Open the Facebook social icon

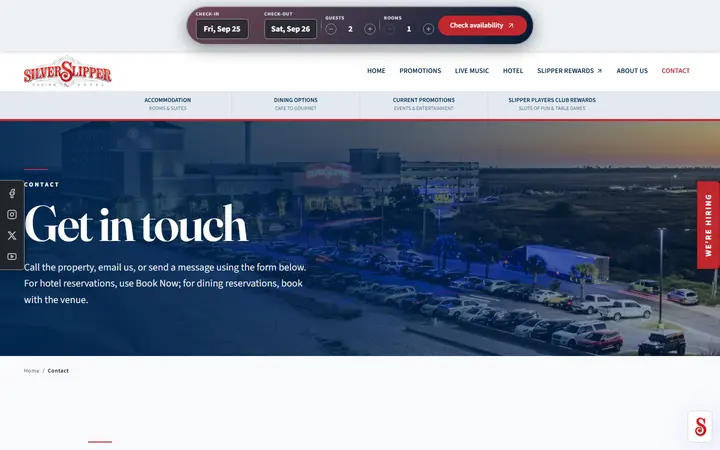point(12,193)
